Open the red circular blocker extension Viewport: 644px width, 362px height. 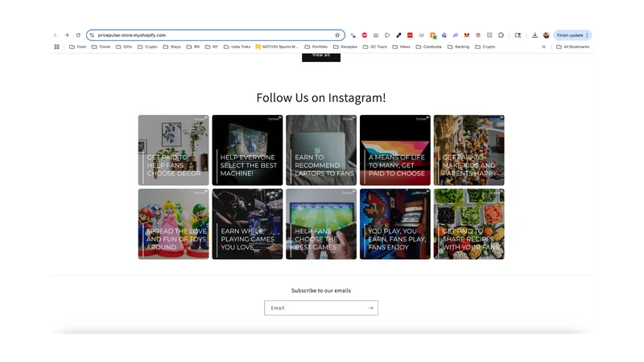pyautogui.click(x=365, y=35)
